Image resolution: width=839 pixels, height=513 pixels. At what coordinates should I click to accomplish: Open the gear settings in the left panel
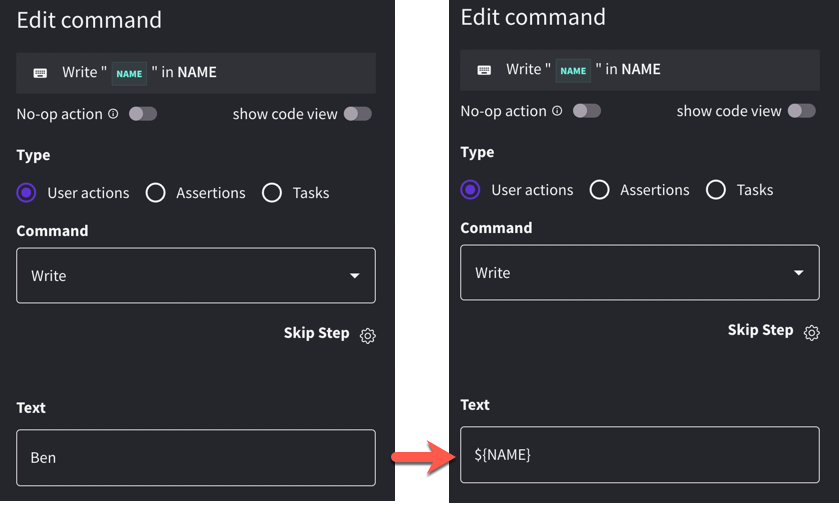click(x=367, y=336)
